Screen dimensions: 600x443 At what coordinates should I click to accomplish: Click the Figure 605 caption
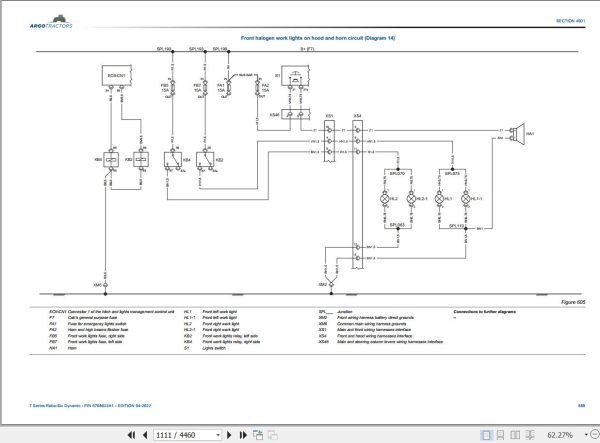tap(573, 302)
